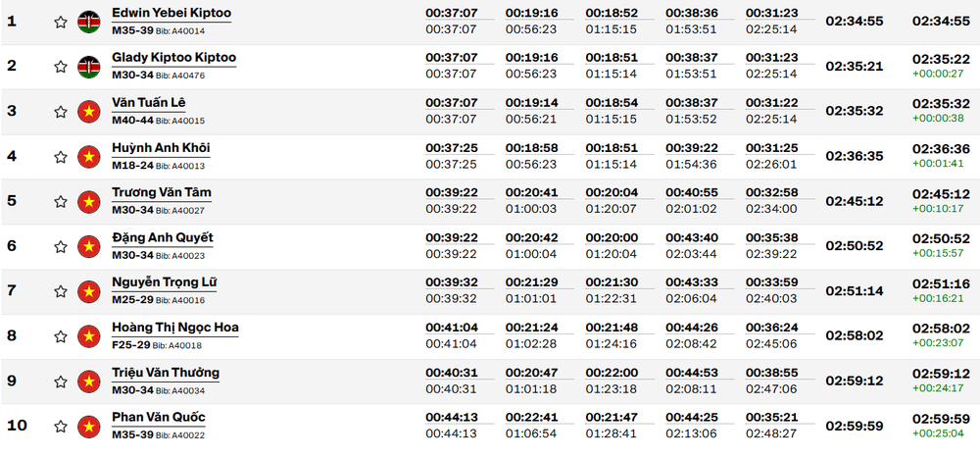
Task: Open Phan Văn Quốc's result details
Action: pos(159,418)
